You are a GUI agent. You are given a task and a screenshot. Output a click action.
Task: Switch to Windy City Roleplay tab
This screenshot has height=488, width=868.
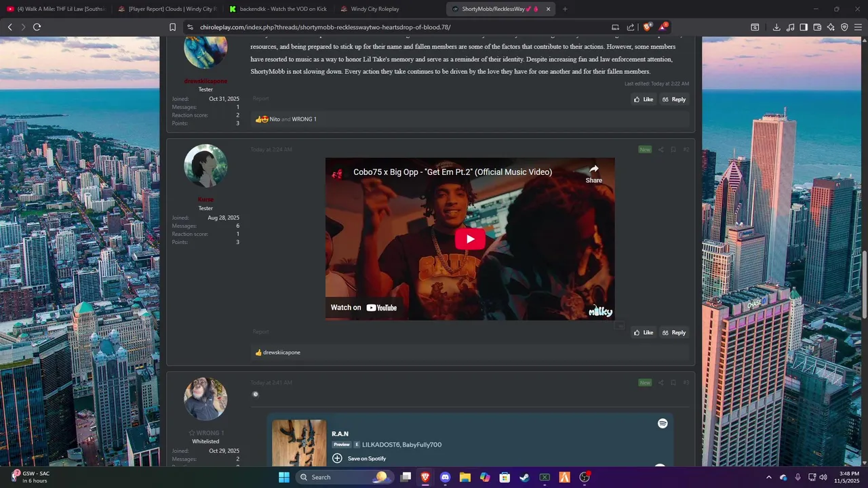pyautogui.click(x=389, y=9)
